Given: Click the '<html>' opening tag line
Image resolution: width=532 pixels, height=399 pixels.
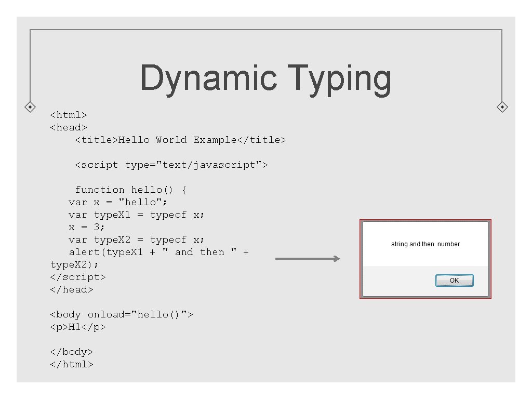Looking at the screenshot, I should (69, 115).
